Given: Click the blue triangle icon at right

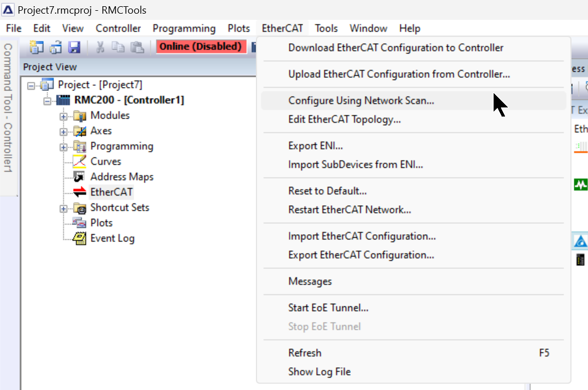Looking at the screenshot, I should click(581, 242).
